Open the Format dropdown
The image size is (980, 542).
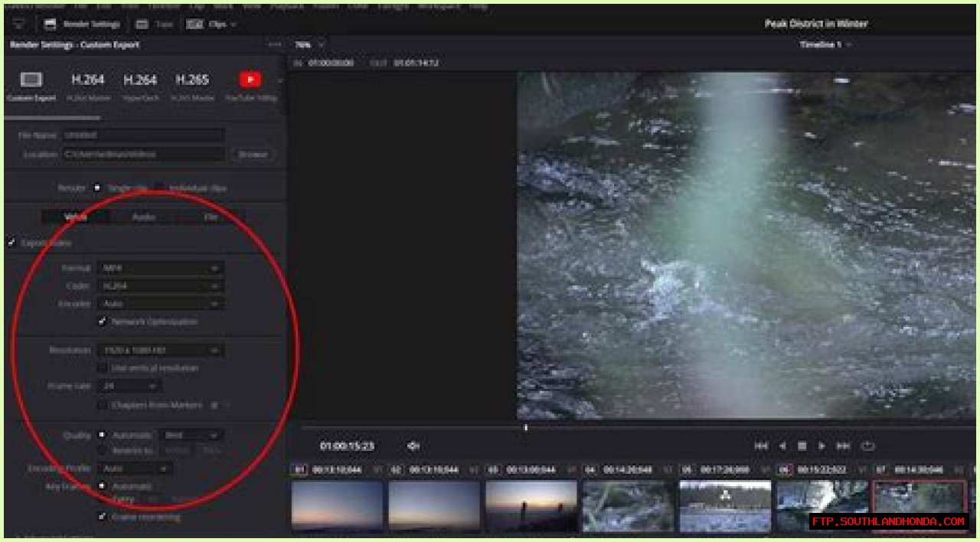click(161, 269)
